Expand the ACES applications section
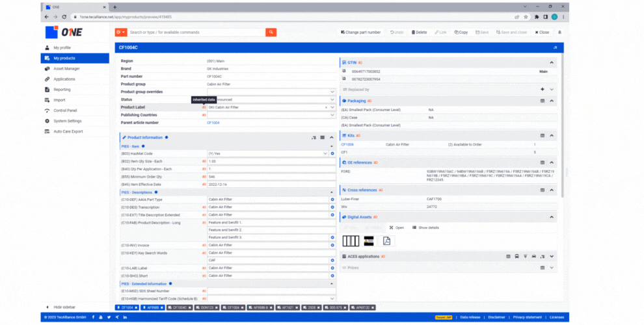 (552, 257)
